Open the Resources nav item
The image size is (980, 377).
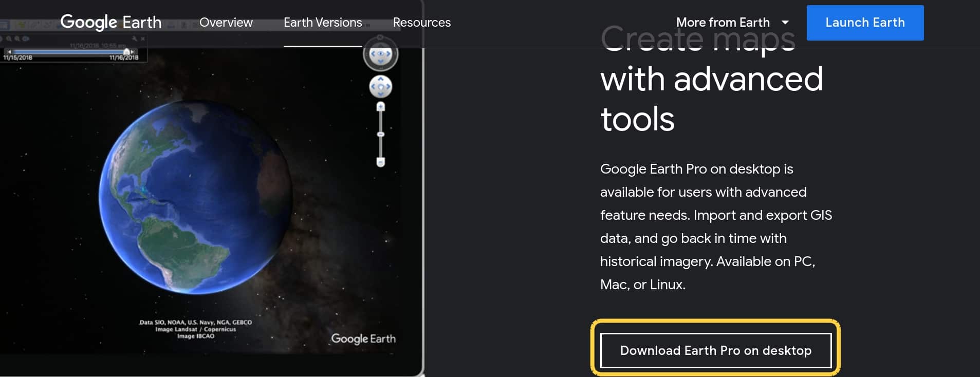(x=422, y=23)
